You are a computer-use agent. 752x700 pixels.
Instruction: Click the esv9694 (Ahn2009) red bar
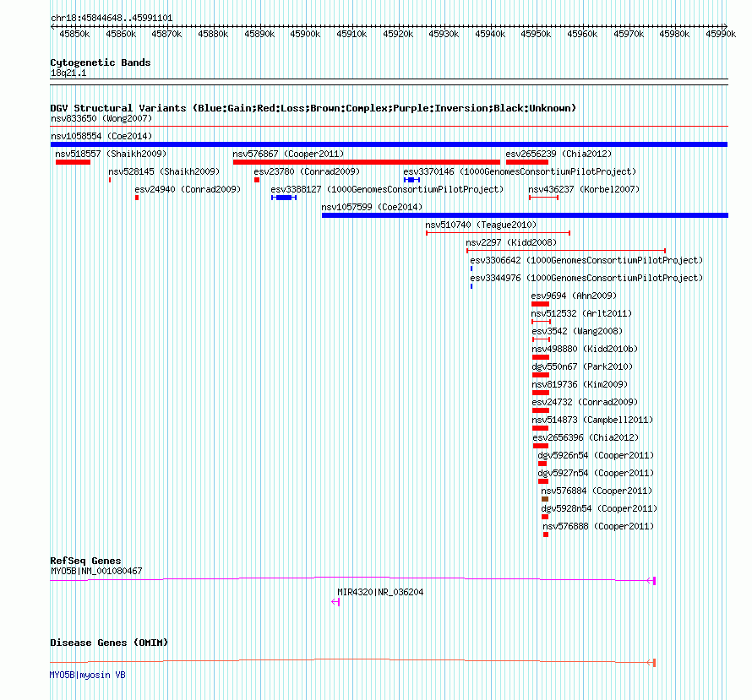pyautogui.click(x=540, y=304)
